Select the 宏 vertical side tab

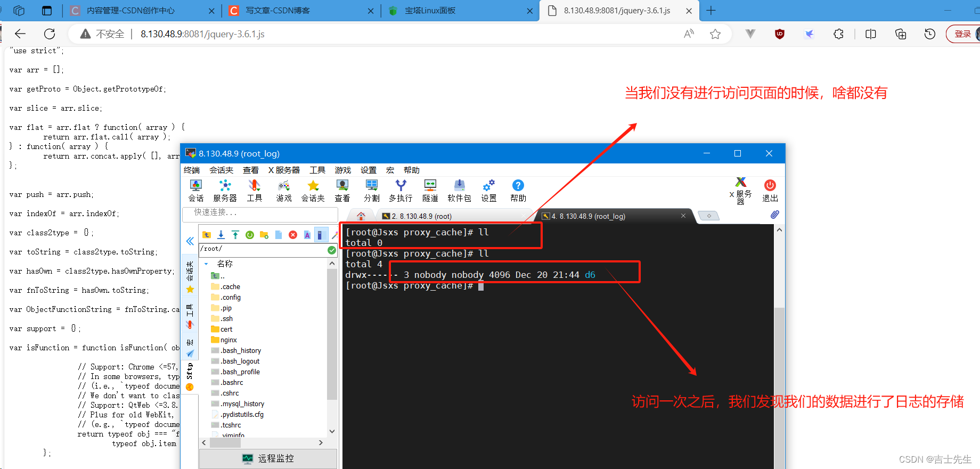pyautogui.click(x=190, y=347)
